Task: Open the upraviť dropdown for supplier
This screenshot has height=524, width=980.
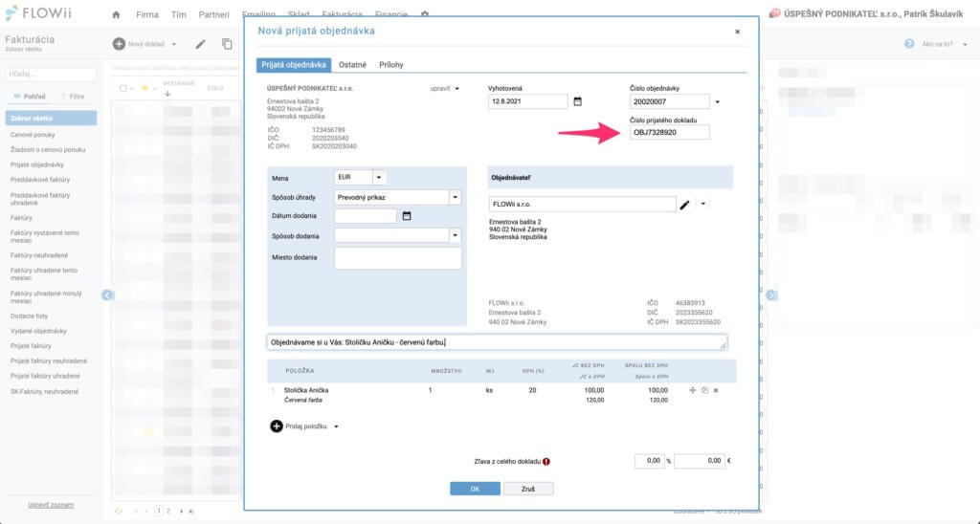Action: click(457, 89)
